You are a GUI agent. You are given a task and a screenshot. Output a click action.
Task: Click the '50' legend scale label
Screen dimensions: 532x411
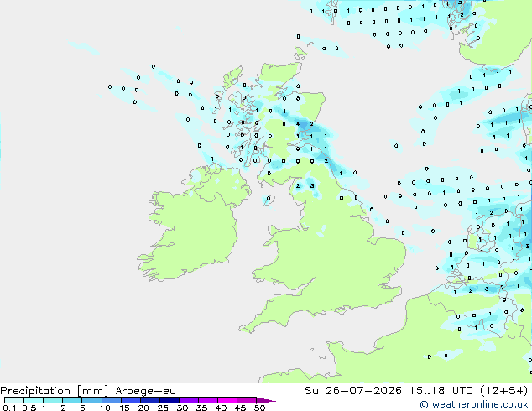[x=259, y=408]
